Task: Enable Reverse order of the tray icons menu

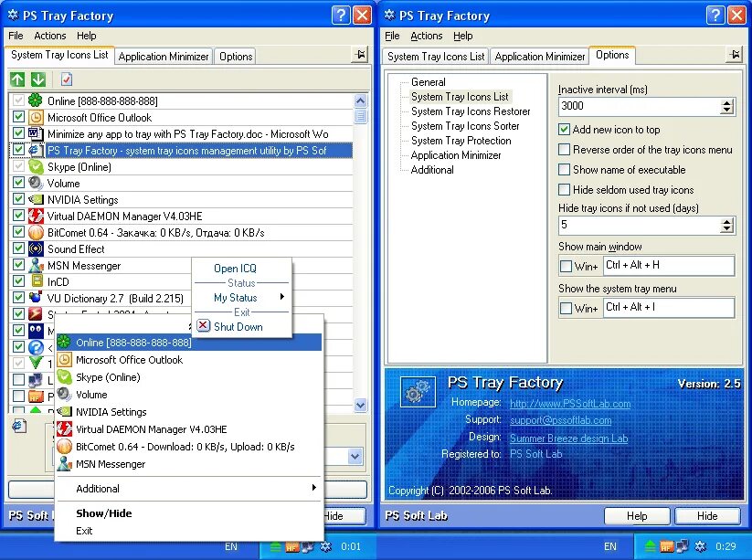Action: 564,150
